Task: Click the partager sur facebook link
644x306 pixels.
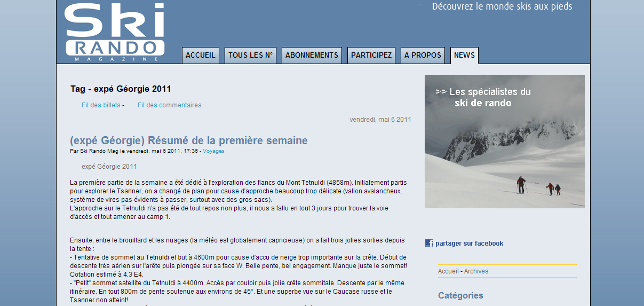Action: click(469, 244)
